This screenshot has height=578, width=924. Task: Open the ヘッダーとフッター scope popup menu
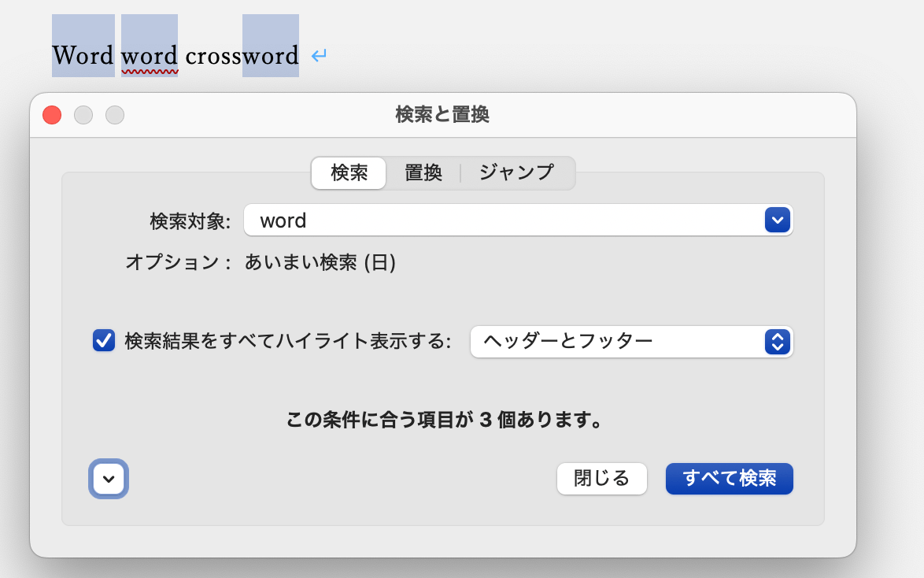pyautogui.click(x=630, y=342)
